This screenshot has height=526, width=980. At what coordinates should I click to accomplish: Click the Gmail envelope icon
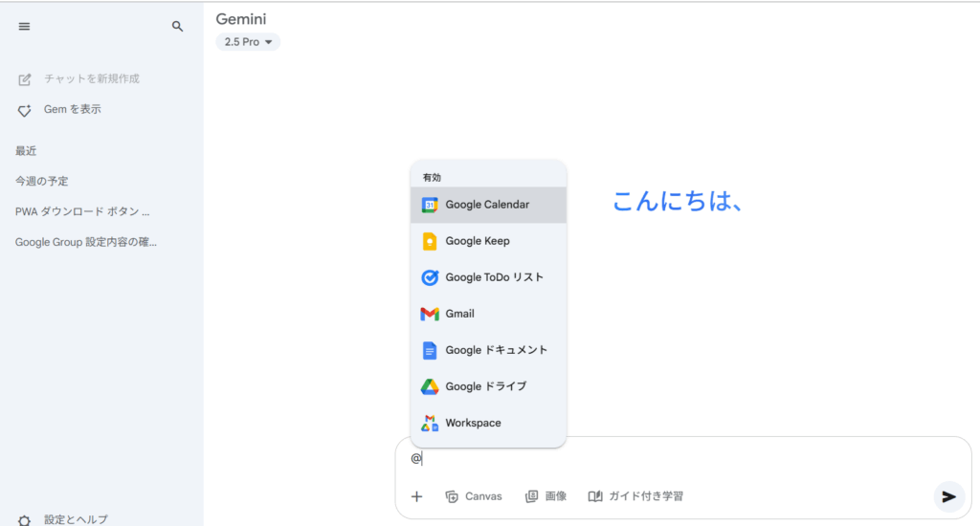[x=430, y=314]
